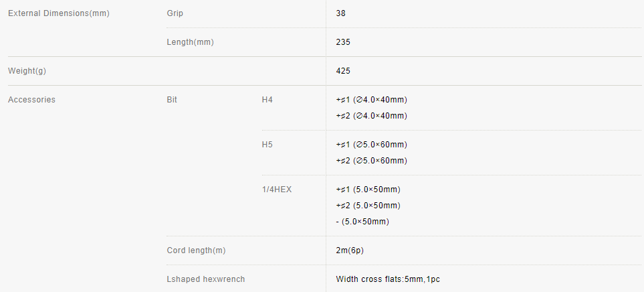Click the H4 bit type label
Image resolution: width=644 pixels, height=292 pixels.
267,100
